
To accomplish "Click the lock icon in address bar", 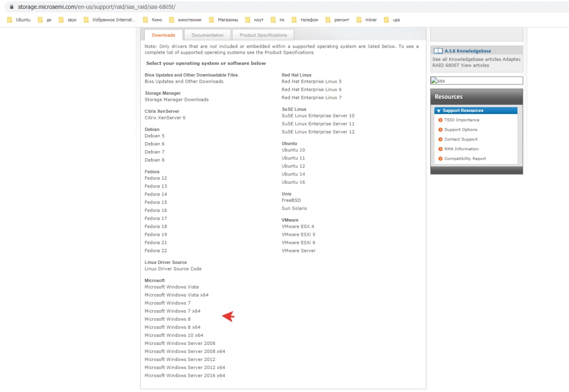I will (x=12, y=8).
